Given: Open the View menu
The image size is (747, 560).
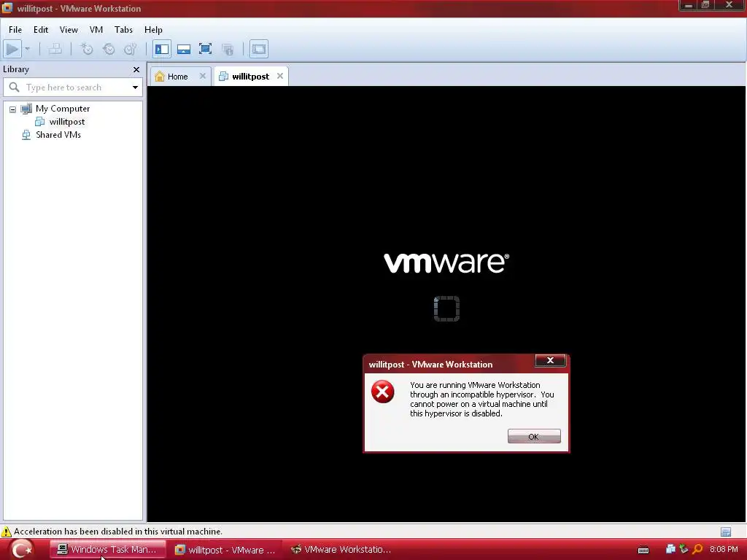Looking at the screenshot, I should [x=69, y=29].
